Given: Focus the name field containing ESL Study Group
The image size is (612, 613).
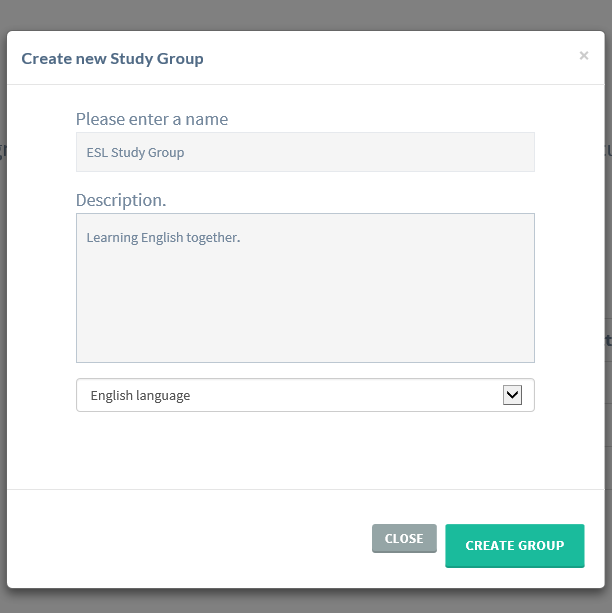Looking at the screenshot, I should pyautogui.click(x=305, y=153).
